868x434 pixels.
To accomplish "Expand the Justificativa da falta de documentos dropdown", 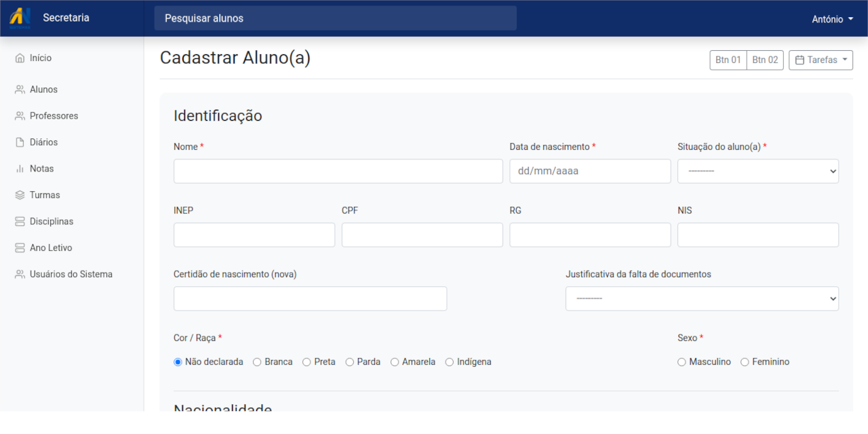I will tap(702, 298).
